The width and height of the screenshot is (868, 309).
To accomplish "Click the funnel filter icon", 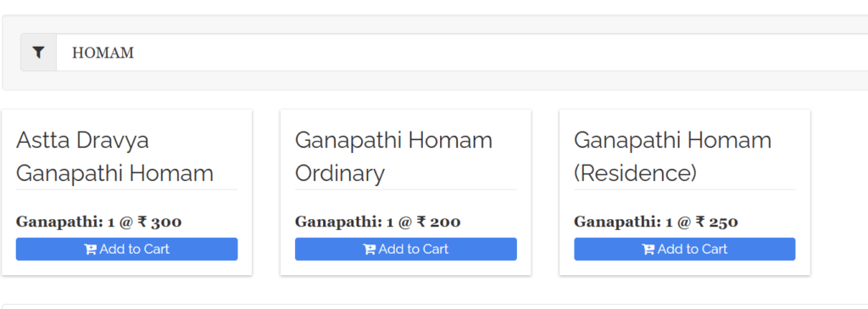I will pyautogui.click(x=38, y=53).
